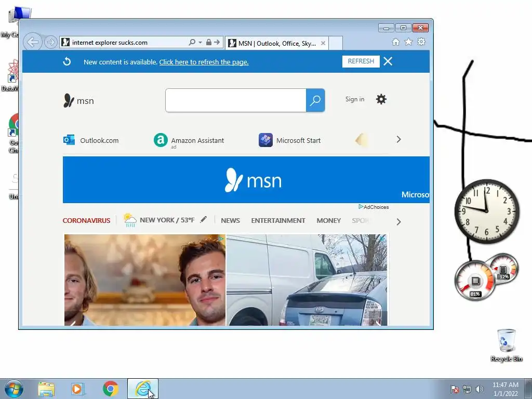
Task: Open the Amazon Assistant shortcut
Action: (x=189, y=140)
